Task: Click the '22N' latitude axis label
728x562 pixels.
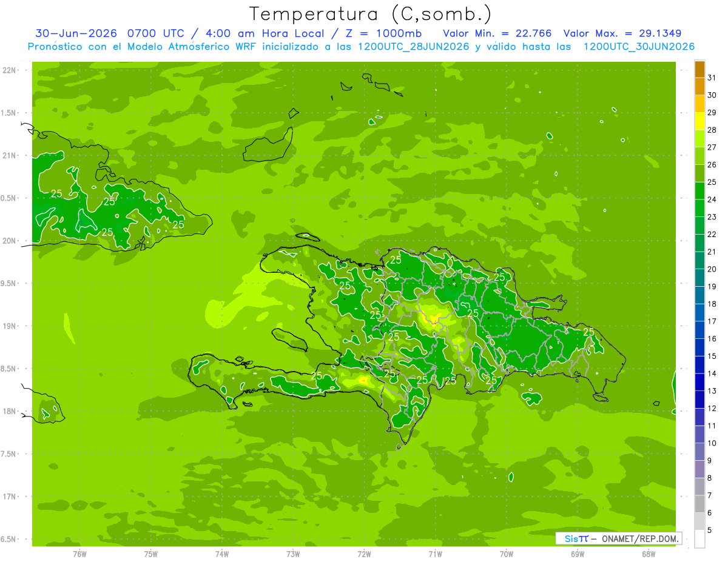Action: click(9, 70)
